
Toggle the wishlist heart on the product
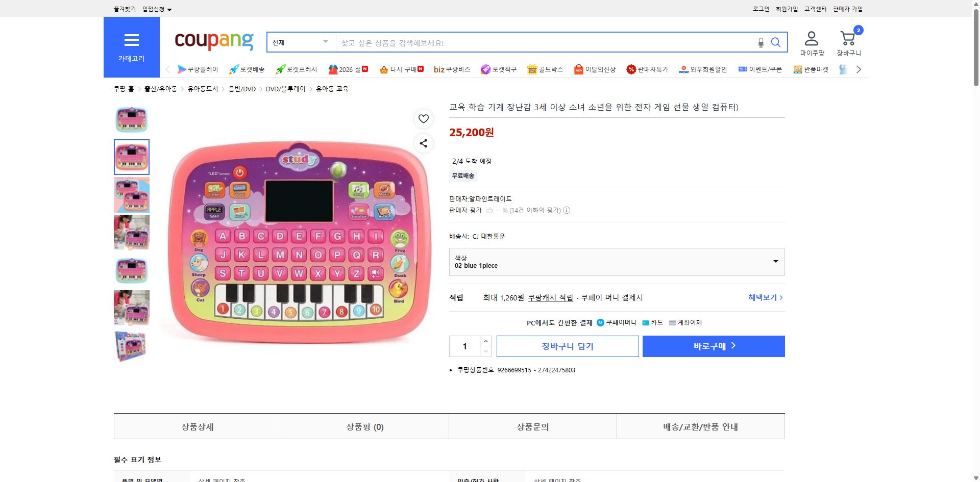[423, 118]
